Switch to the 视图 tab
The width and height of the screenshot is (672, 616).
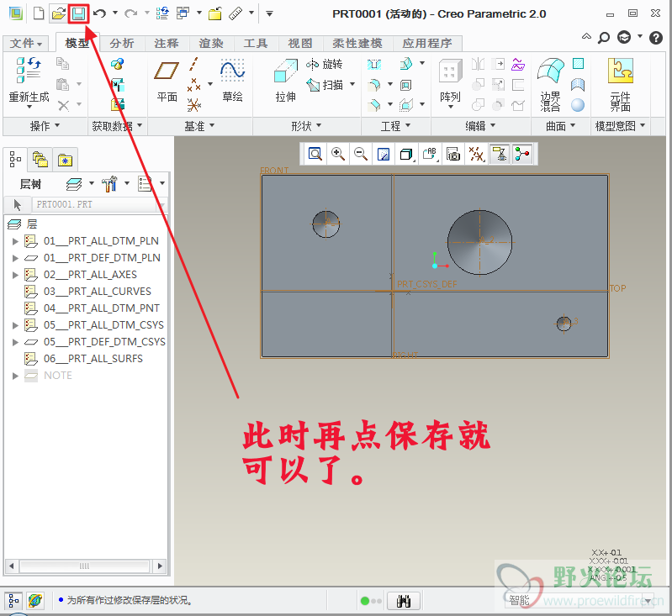300,43
